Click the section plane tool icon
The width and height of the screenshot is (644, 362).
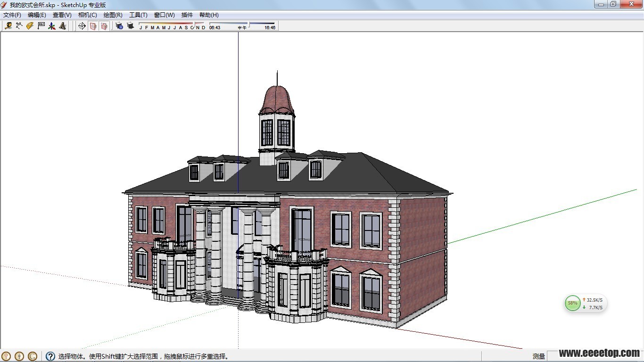point(82,26)
